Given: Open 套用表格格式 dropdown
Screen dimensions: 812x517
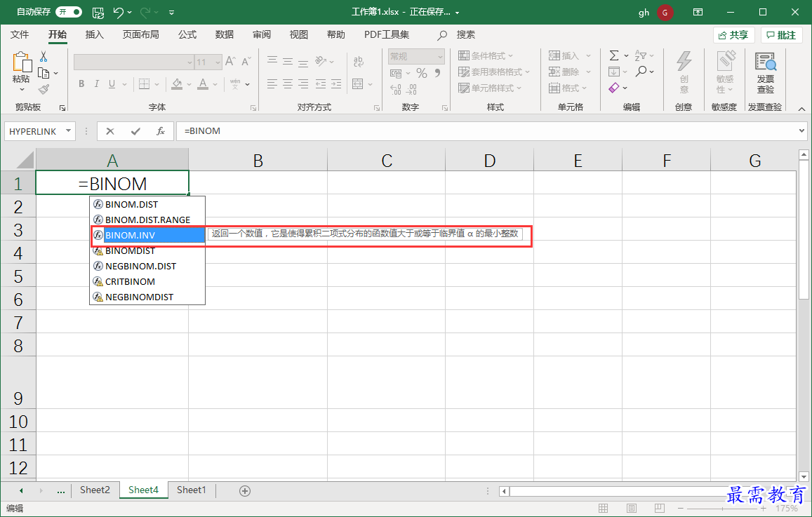Looking at the screenshot, I should [x=494, y=72].
